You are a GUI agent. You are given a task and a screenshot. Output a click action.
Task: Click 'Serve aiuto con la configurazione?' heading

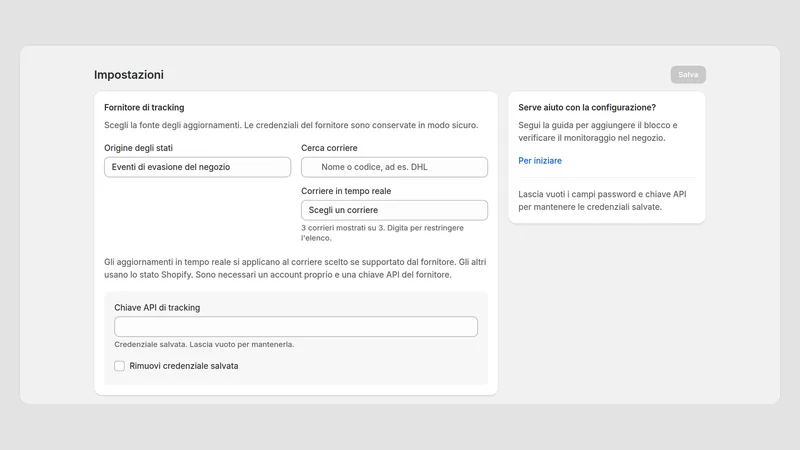(587, 107)
